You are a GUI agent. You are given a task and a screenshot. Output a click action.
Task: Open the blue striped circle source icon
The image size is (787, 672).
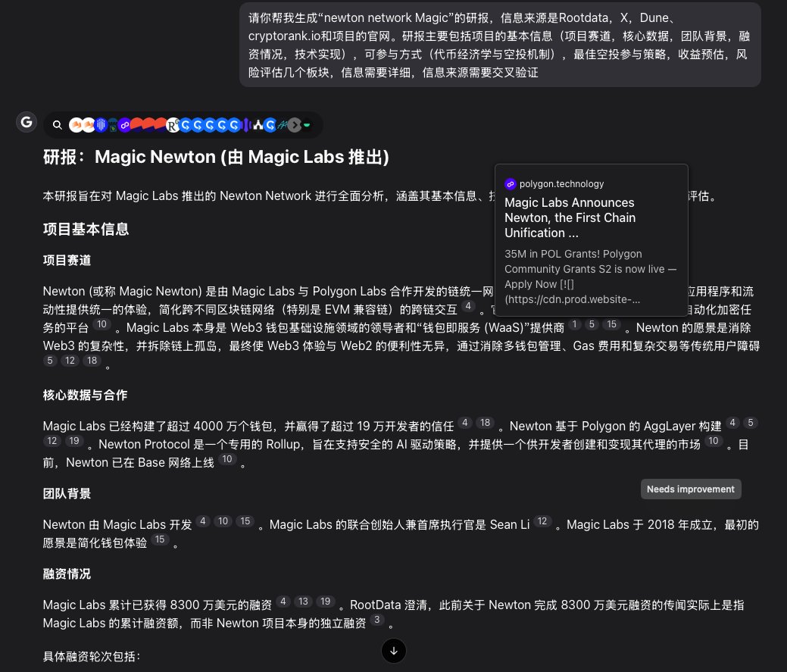point(101,125)
